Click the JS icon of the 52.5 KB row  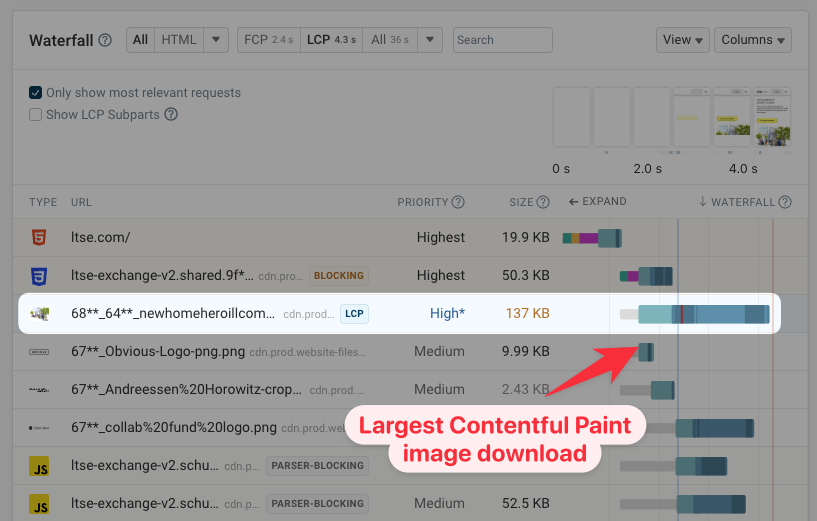(x=39, y=504)
